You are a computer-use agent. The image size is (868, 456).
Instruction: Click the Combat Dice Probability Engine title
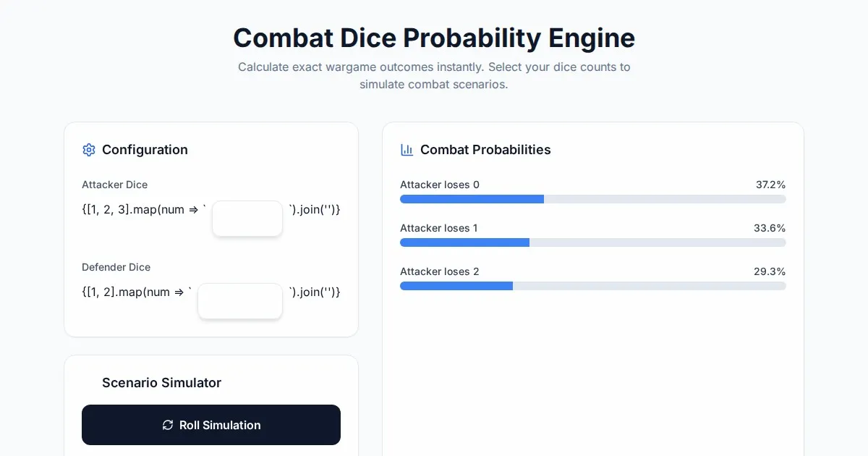(434, 38)
